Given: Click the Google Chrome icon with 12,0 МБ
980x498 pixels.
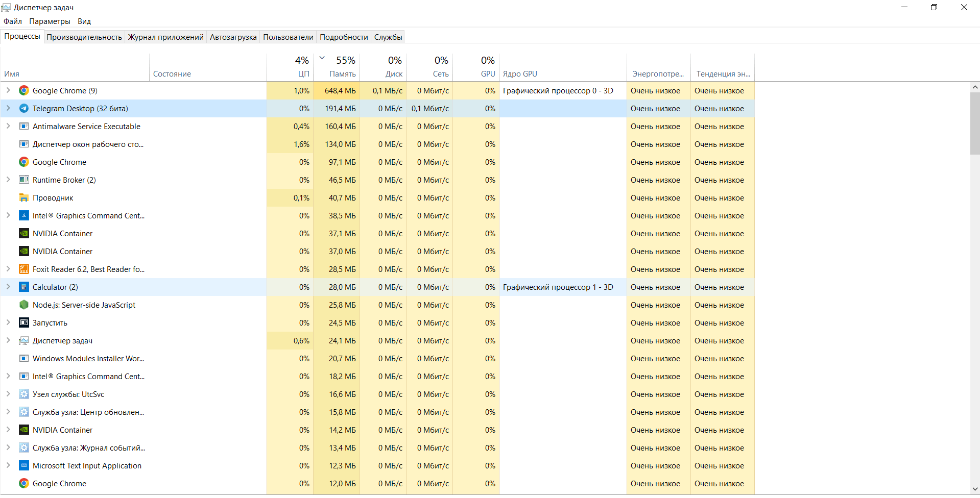Looking at the screenshot, I should point(23,484).
